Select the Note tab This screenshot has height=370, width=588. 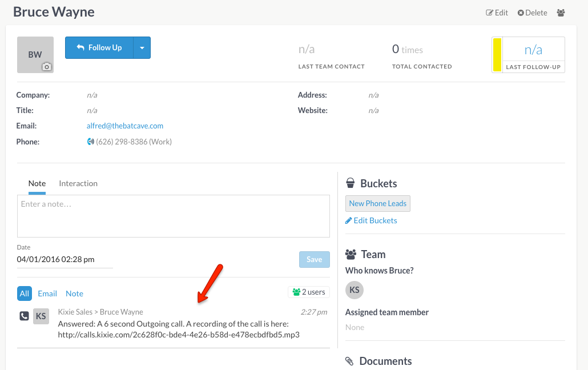click(x=37, y=183)
